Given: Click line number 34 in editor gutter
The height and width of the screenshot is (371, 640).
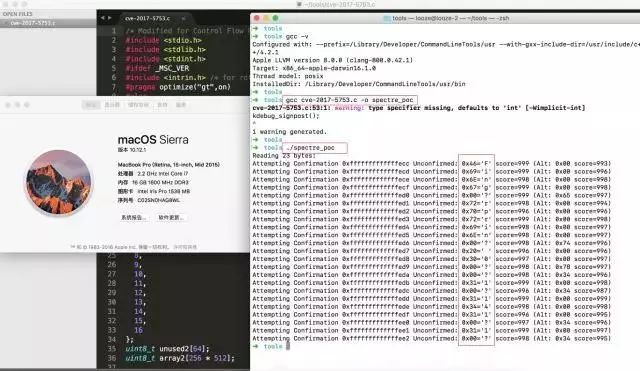Looking at the screenshot, I should [112, 339].
